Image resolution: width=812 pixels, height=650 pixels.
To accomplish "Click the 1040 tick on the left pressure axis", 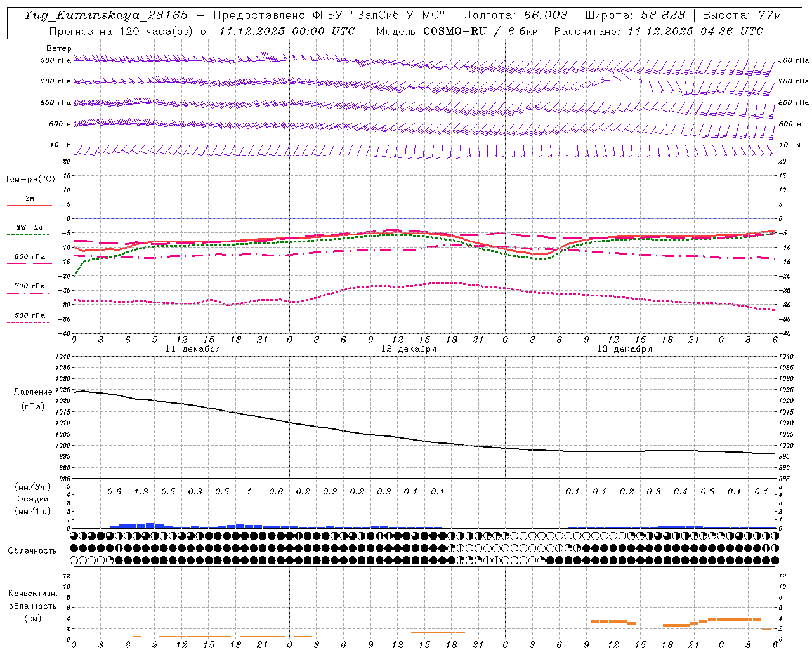I will tap(64, 357).
